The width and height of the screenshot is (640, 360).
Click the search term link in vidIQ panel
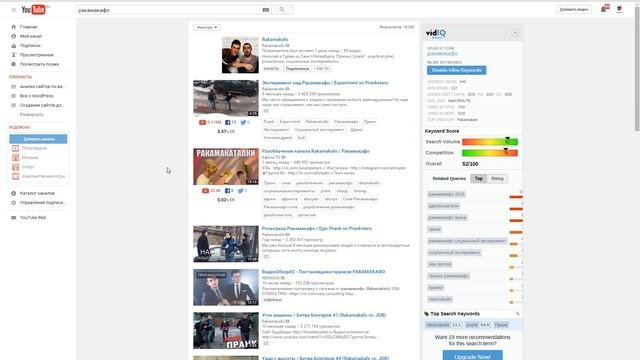pos(442,54)
